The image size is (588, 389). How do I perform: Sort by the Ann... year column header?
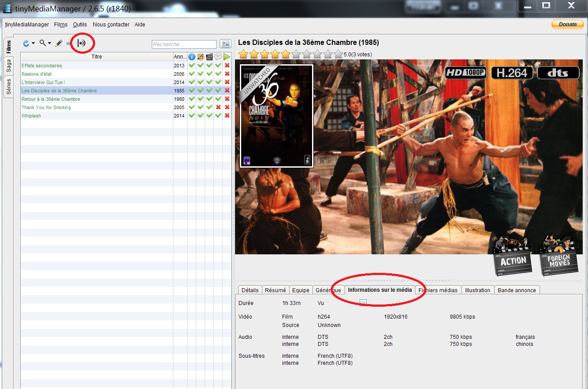[180, 57]
